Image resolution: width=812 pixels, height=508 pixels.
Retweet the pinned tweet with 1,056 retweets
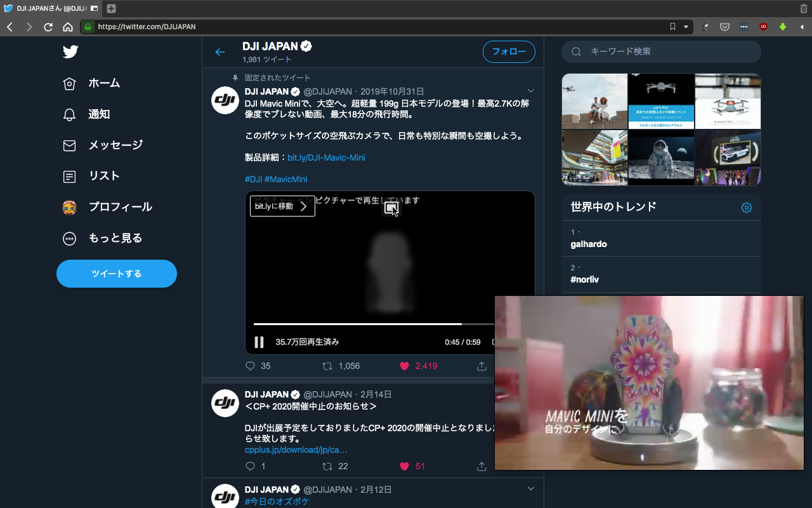(327, 366)
